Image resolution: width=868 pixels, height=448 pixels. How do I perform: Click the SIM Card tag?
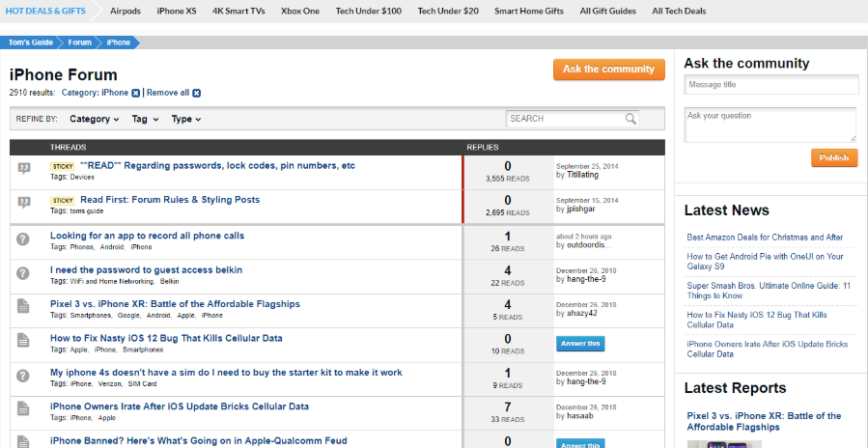click(142, 384)
